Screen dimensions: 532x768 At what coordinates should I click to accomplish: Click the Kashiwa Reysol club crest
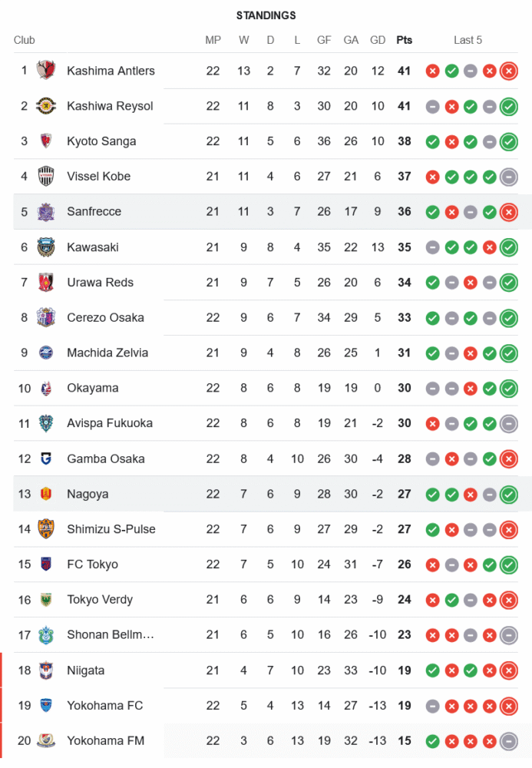coord(46,106)
